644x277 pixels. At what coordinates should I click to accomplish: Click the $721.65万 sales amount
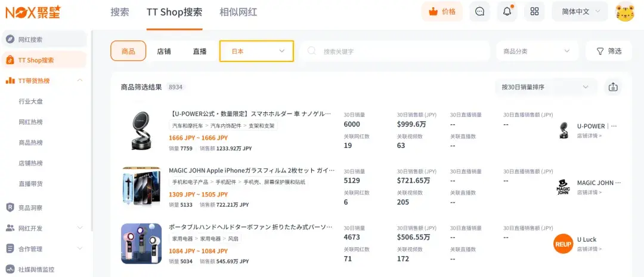pos(414,180)
